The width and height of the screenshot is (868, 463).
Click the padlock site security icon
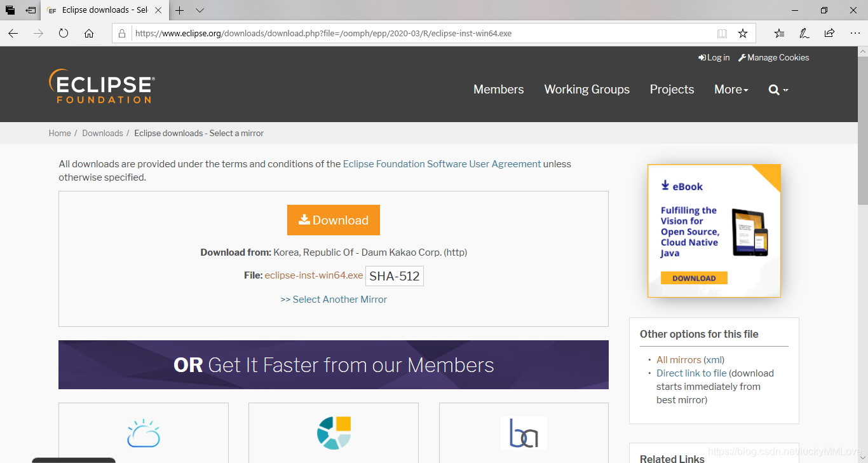click(123, 33)
